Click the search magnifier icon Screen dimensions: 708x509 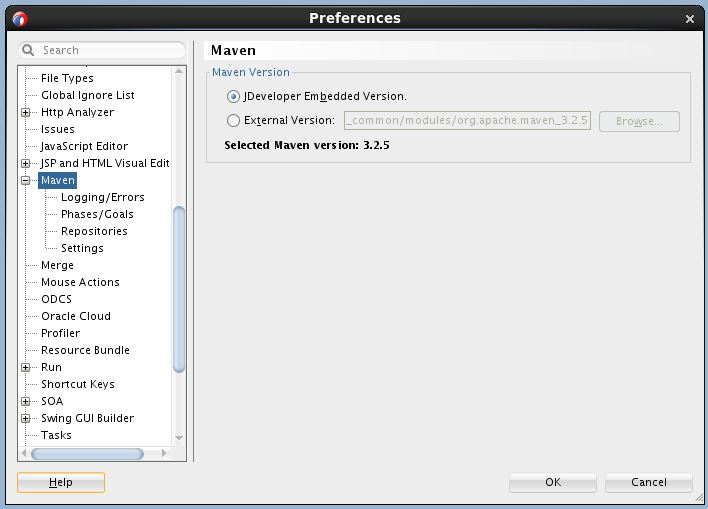click(x=29, y=50)
